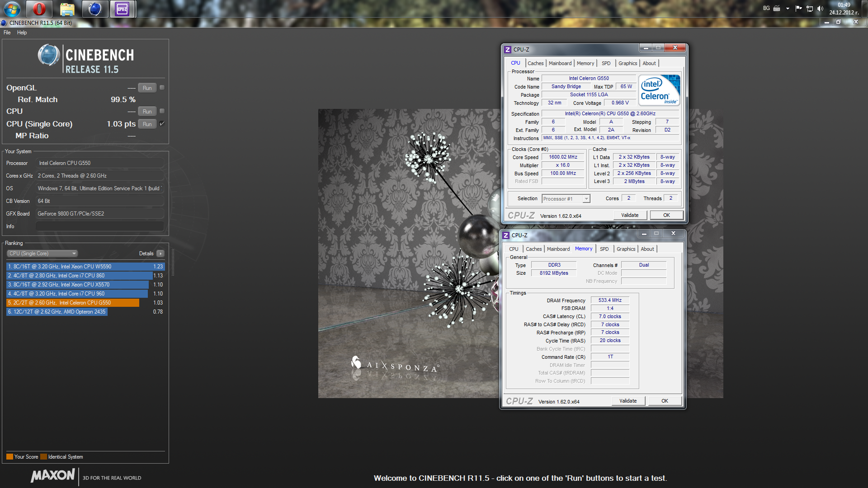This screenshot has height=488, width=868.
Task: Open the CPU (Single Core) ranking dropdown
Action: click(42, 253)
